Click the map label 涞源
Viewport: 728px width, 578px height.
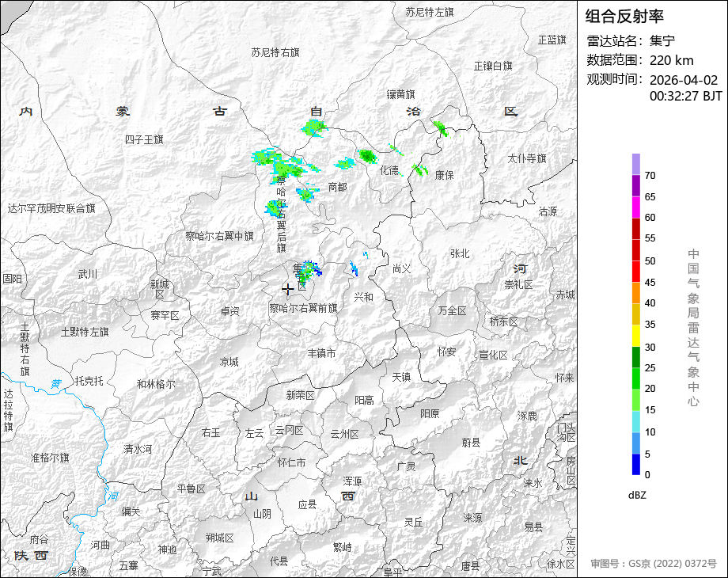[472, 518]
